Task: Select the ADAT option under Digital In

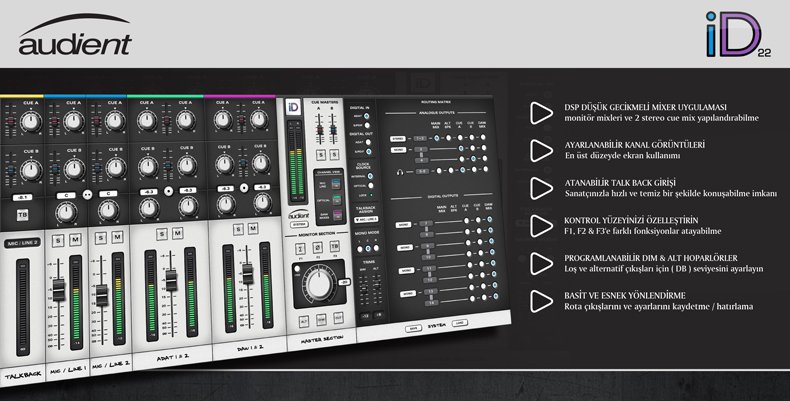Action: (367, 116)
